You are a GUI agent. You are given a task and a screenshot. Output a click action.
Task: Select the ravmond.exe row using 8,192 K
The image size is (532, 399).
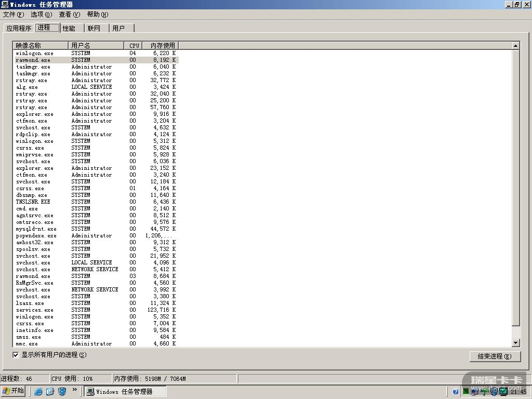tap(96, 60)
